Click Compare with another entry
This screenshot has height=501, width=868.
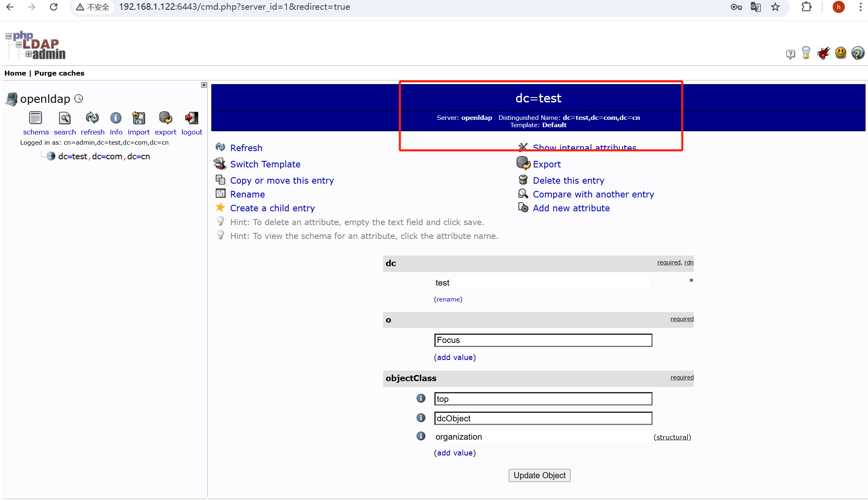(x=593, y=194)
